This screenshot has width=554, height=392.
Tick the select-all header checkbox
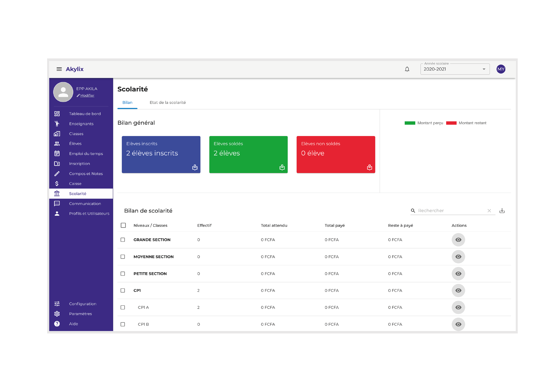(123, 225)
